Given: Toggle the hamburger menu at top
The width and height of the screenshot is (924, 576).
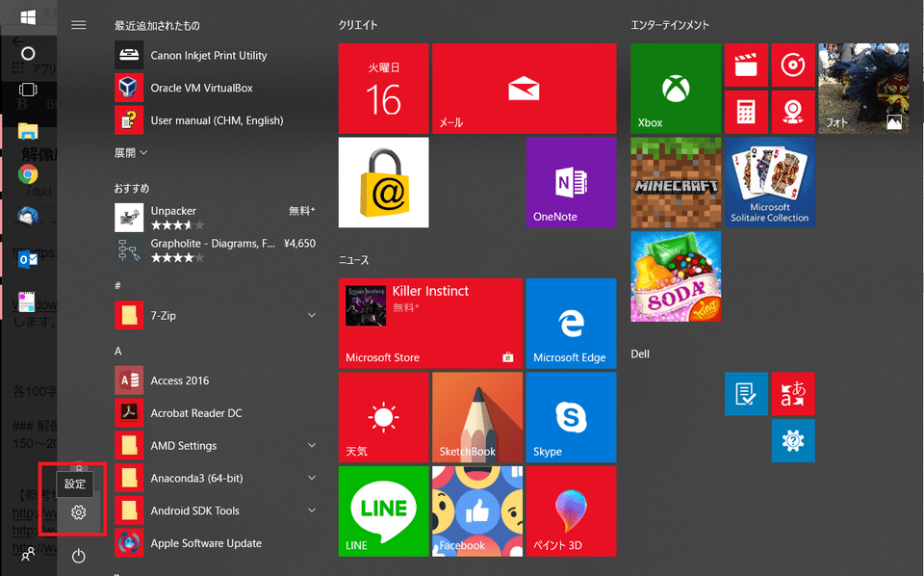Looking at the screenshot, I should point(79,25).
